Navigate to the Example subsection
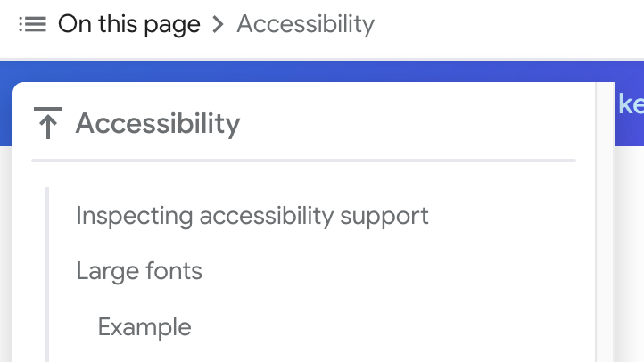This screenshot has width=644, height=362. point(144,327)
